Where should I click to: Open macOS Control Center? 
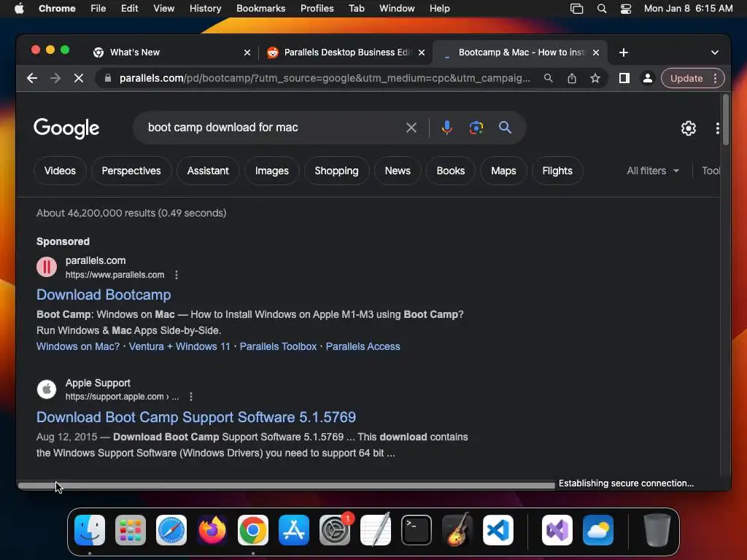coord(625,9)
